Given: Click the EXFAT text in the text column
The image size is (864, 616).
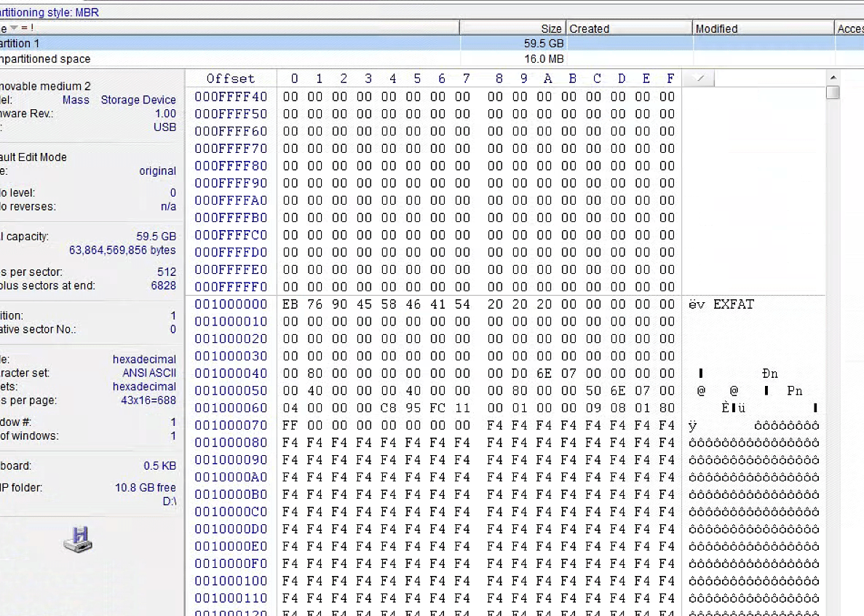Looking at the screenshot, I should [734, 304].
